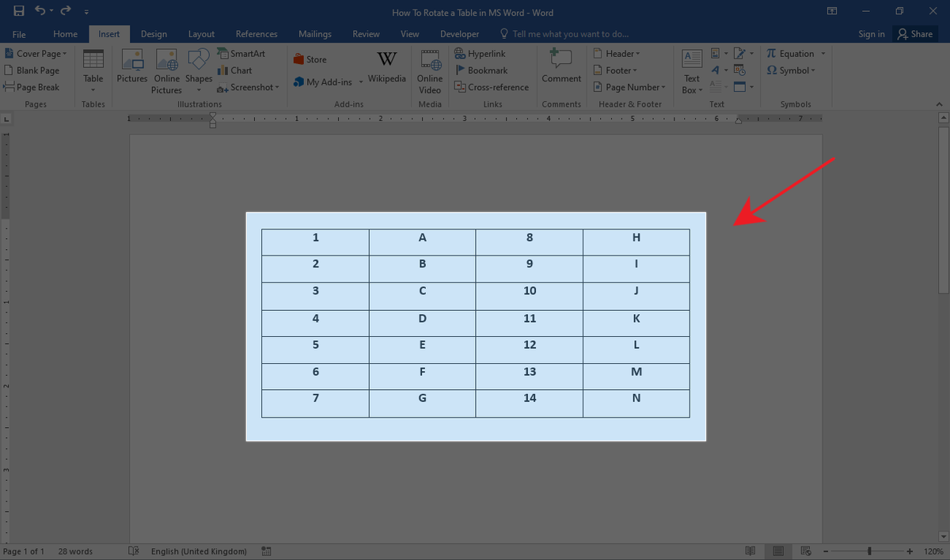Open the Wikipedia add-in
The width and height of the screenshot is (950, 560).
[x=387, y=66]
